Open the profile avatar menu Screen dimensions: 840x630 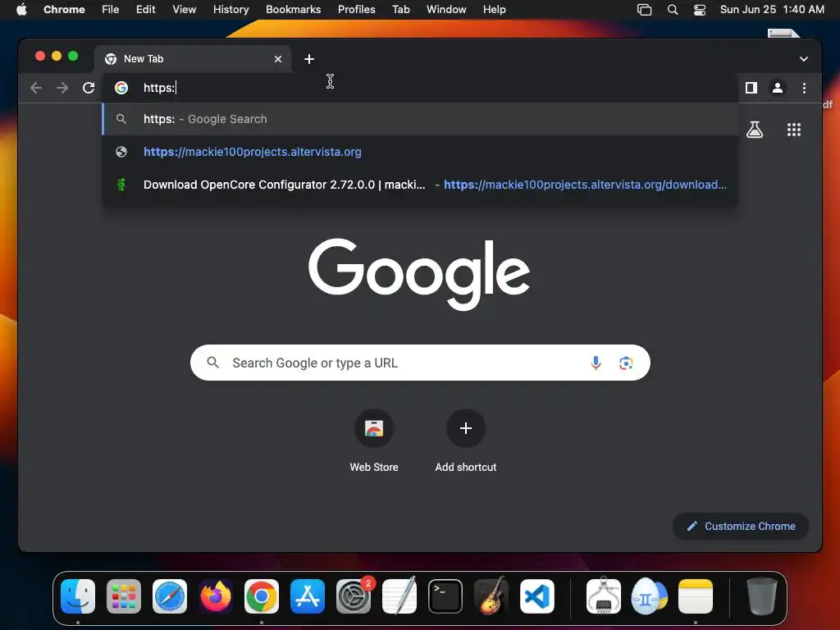[x=778, y=88]
